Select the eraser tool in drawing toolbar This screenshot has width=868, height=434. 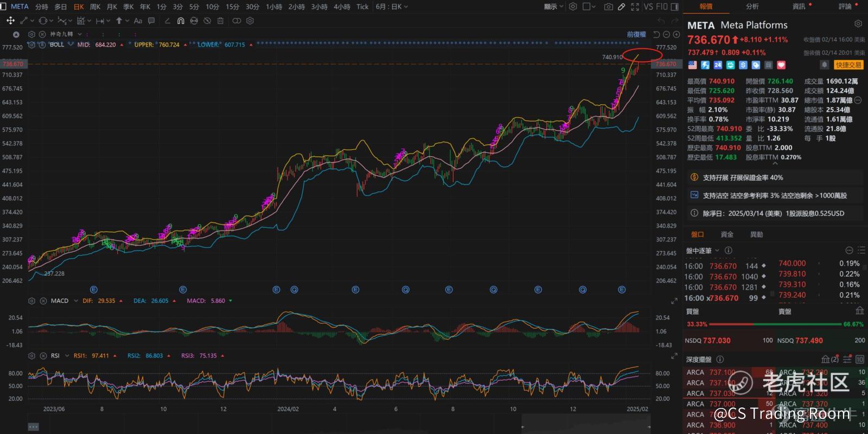(167, 21)
